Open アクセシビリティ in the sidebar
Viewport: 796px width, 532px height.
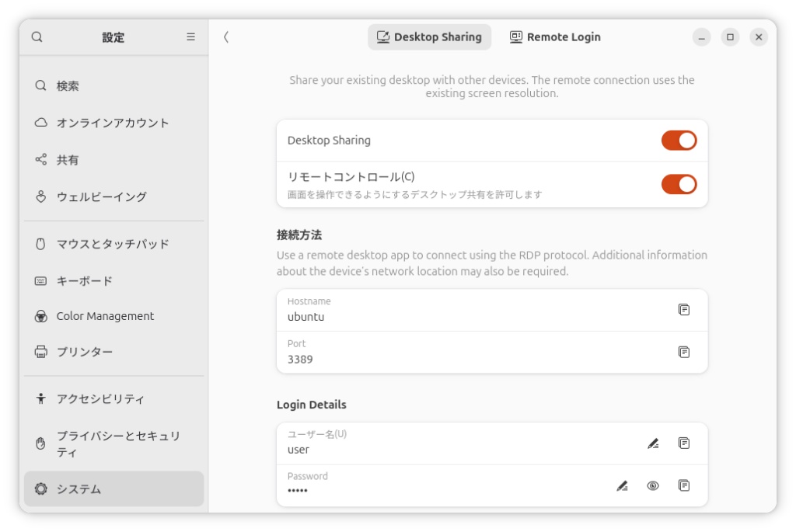pyautogui.click(x=100, y=399)
